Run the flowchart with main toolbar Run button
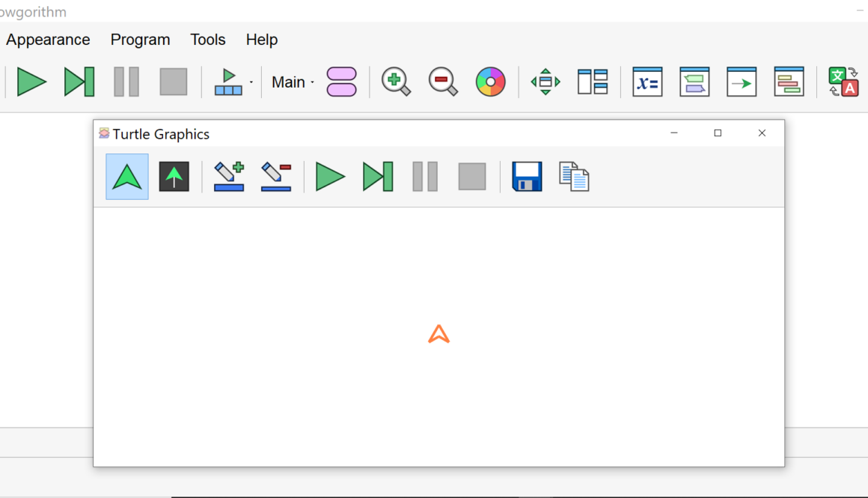The width and height of the screenshot is (868, 498). pos(31,82)
